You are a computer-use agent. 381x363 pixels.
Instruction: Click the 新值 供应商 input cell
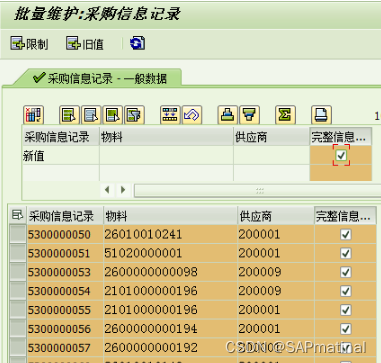pyautogui.click(x=271, y=155)
